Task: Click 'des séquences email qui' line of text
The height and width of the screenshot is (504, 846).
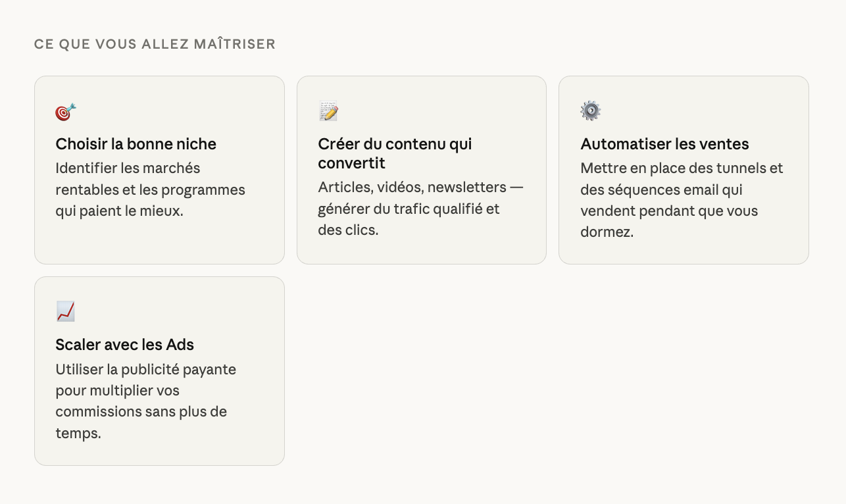Action: (x=661, y=189)
